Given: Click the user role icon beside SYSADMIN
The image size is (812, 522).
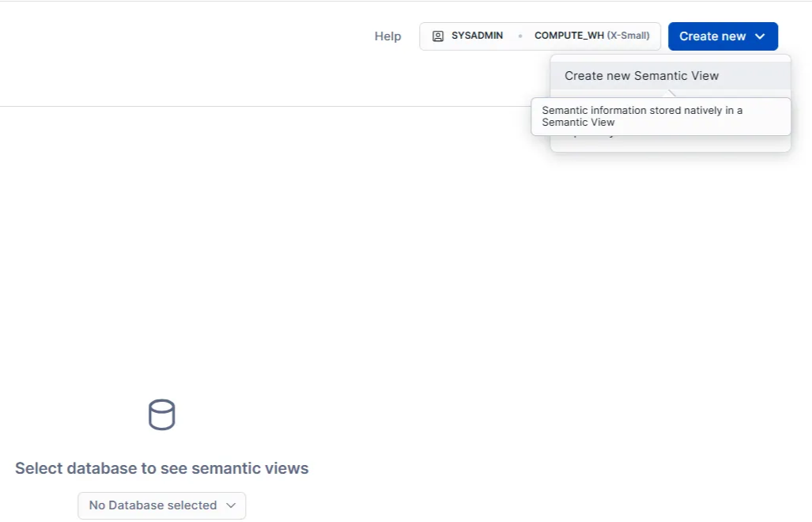Looking at the screenshot, I should tap(438, 36).
